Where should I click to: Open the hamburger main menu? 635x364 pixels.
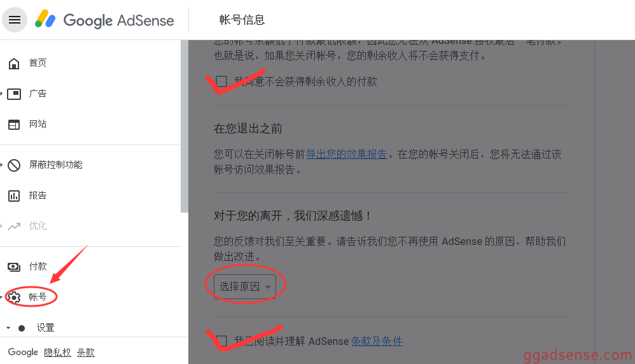(x=15, y=20)
